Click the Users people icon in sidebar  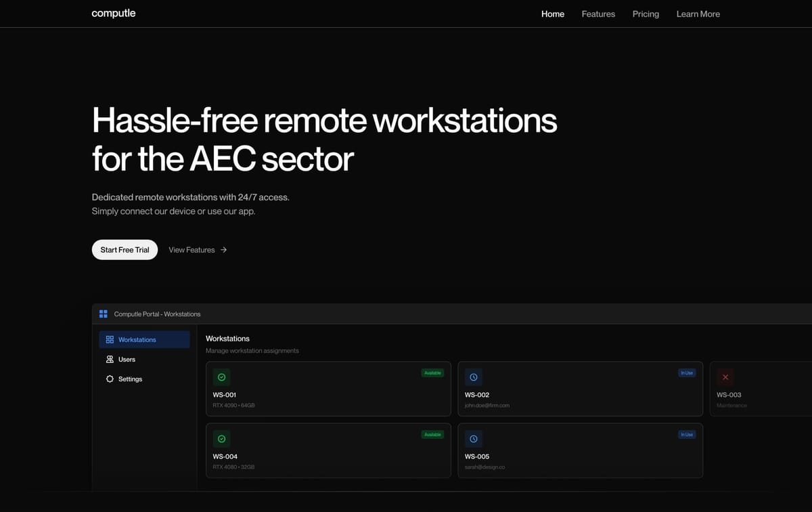coord(110,359)
